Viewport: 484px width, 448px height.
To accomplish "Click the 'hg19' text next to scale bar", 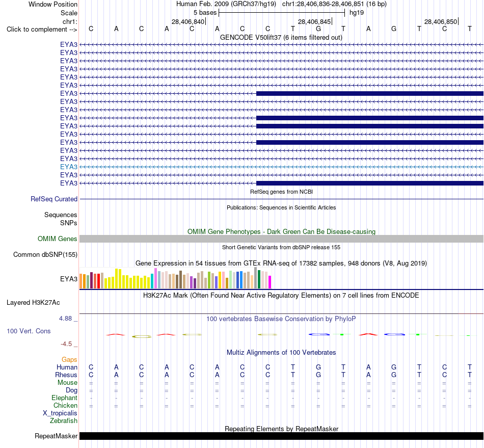I will [357, 13].
